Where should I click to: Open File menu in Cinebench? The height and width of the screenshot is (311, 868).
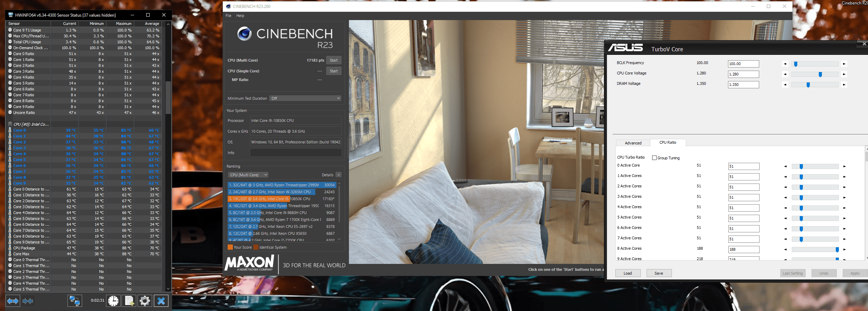pyautogui.click(x=228, y=16)
